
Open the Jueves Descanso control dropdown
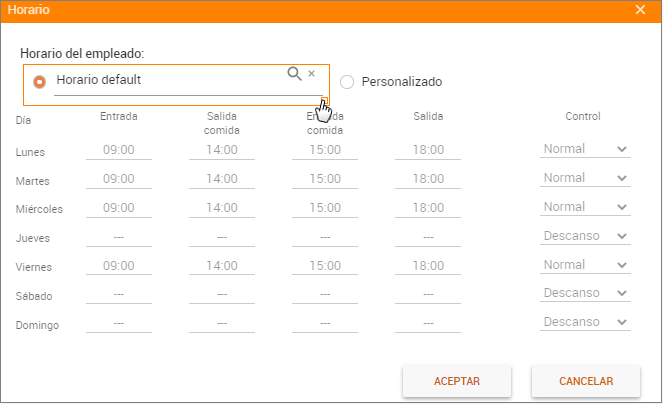585,236
